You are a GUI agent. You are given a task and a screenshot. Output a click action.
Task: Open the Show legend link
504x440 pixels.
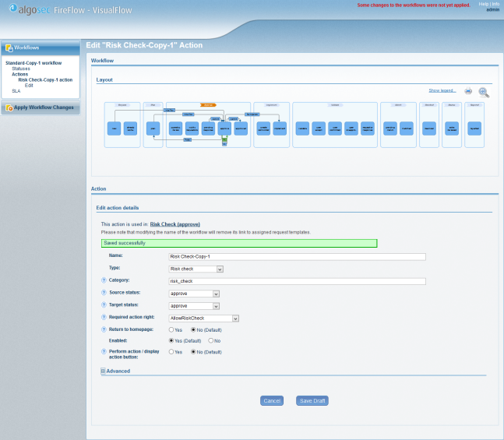[442, 90]
